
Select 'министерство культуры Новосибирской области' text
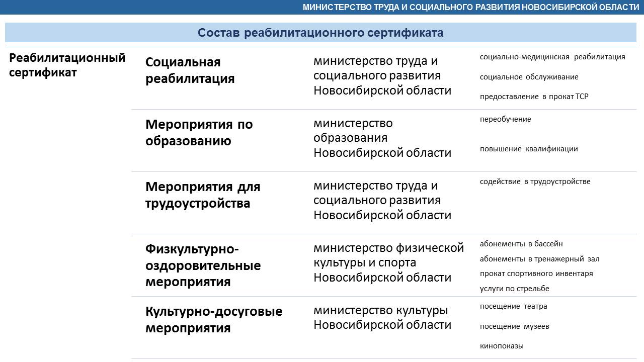382,318
